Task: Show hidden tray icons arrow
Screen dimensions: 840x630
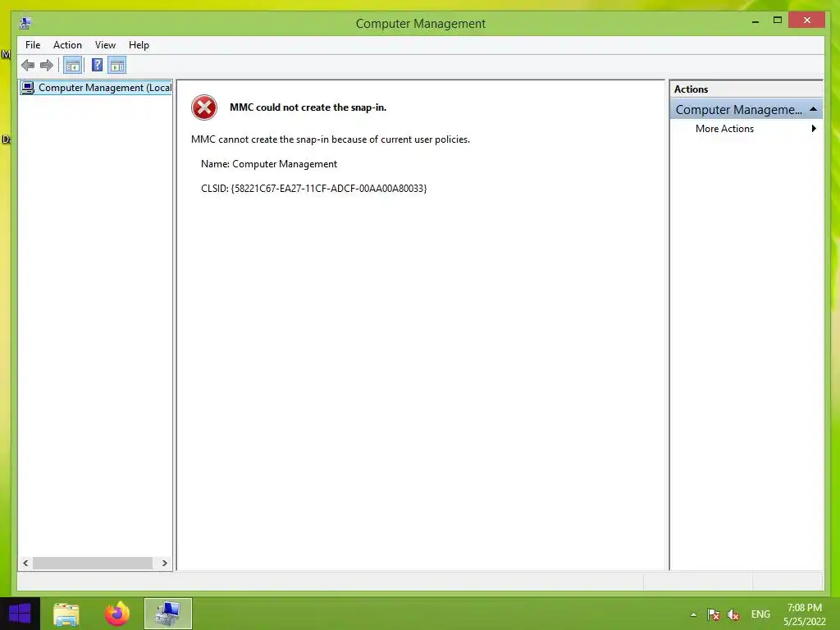Action: [x=694, y=614]
